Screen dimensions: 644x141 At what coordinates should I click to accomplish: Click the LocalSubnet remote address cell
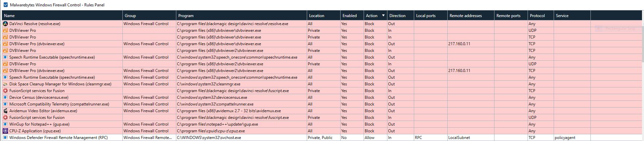click(x=471, y=138)
